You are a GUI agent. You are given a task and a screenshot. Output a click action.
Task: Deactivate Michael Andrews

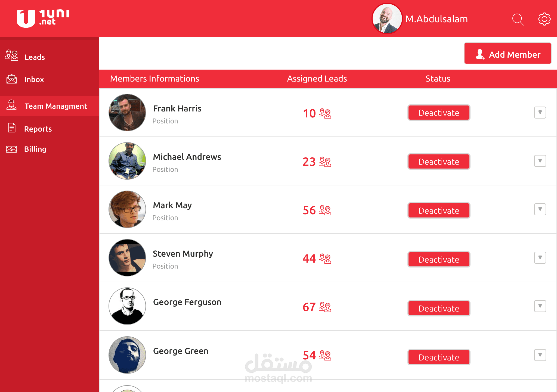[439, 161]
